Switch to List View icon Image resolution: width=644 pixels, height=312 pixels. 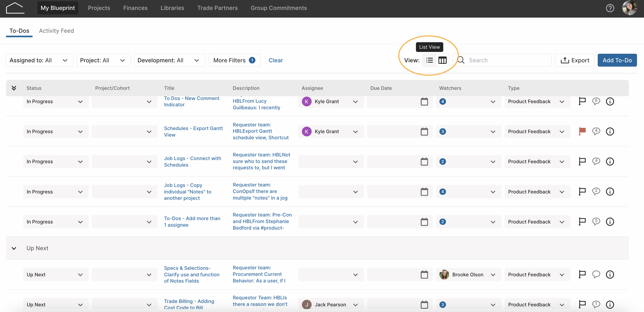click(429, 60)
